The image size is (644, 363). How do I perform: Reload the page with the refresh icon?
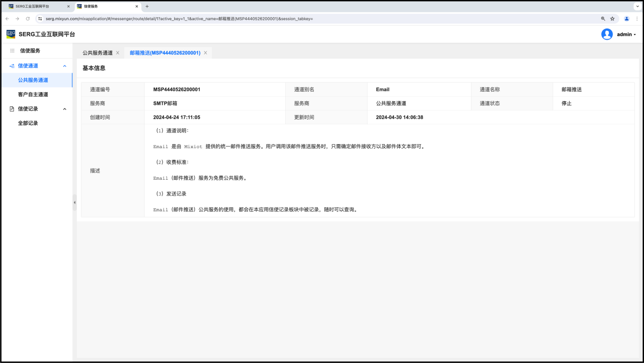(27, 19)
